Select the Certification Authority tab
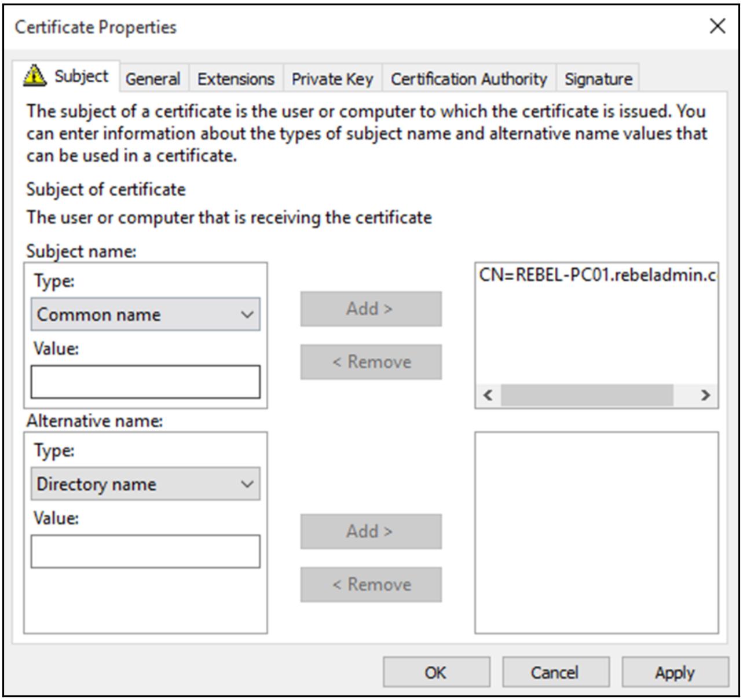This screenshot has width=743, height=700. (469, 79)
